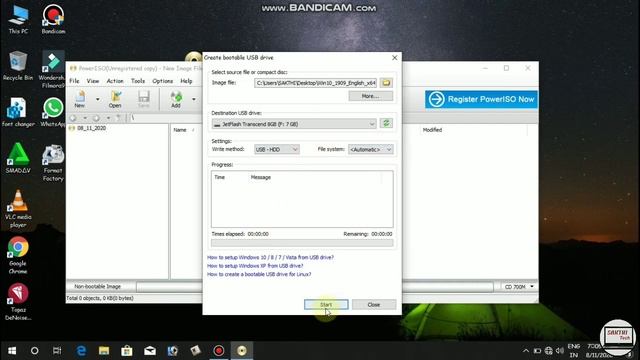This screenshot has width=640, height=360.
Task: Open the PowerISO Action menu
Action: pos(115,81)
